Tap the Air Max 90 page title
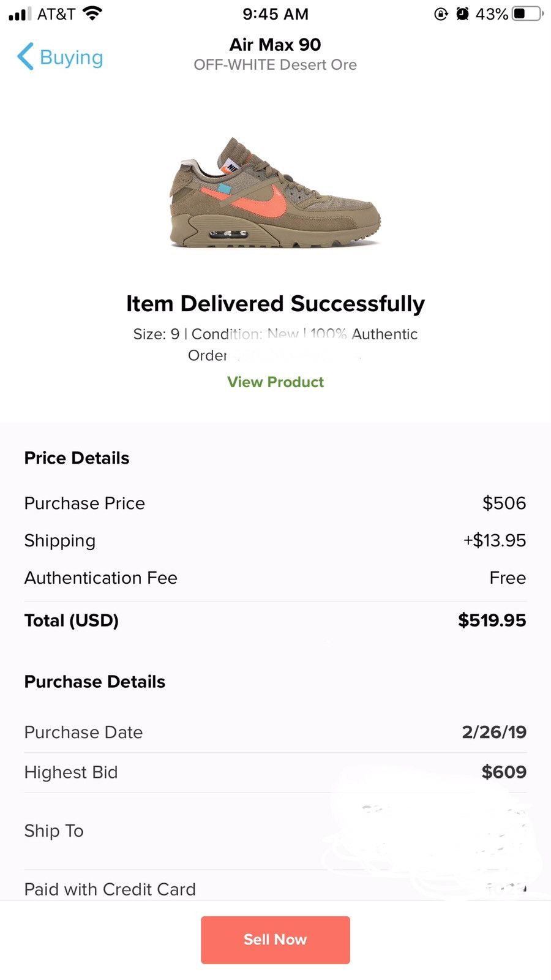Image resolution: width=551 pixels, height=980 pixels. point(275,45)
